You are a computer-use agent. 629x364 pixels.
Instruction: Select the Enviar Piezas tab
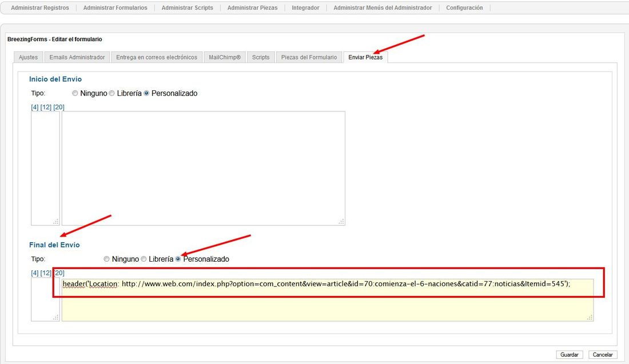[365, 57]
